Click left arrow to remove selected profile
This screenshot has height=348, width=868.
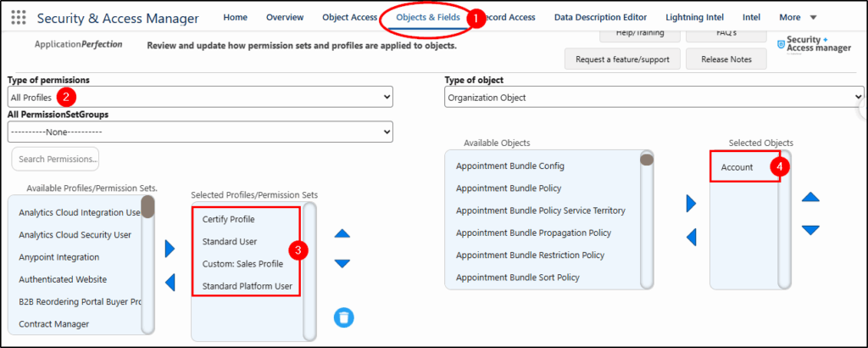tap(170, 282)
